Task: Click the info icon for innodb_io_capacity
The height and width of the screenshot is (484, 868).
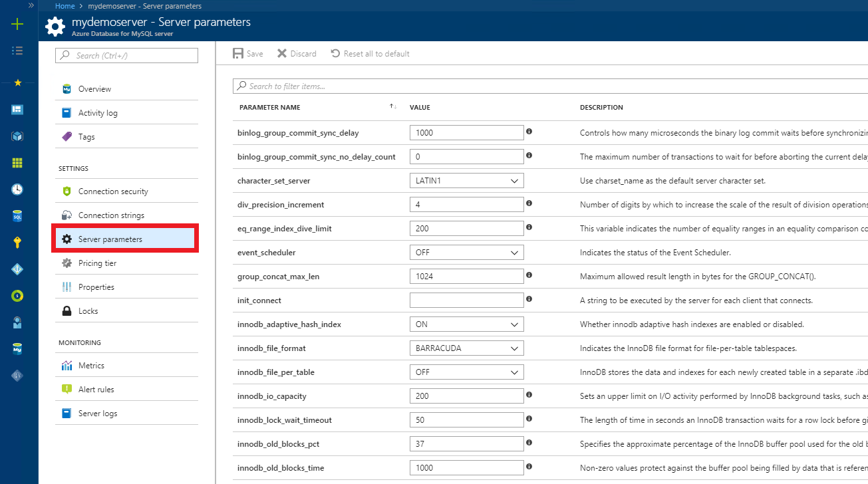Action: (x=529, y=395)
